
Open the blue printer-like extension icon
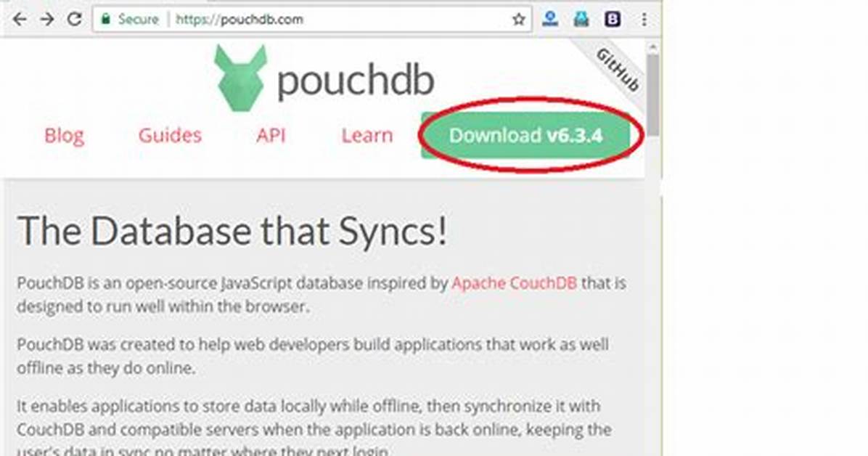(581, 20)
